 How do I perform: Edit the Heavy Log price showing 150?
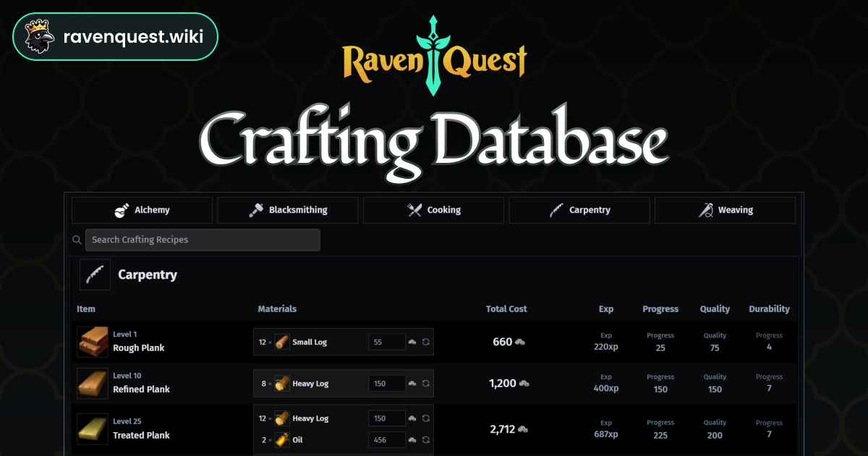pos(388,383)
